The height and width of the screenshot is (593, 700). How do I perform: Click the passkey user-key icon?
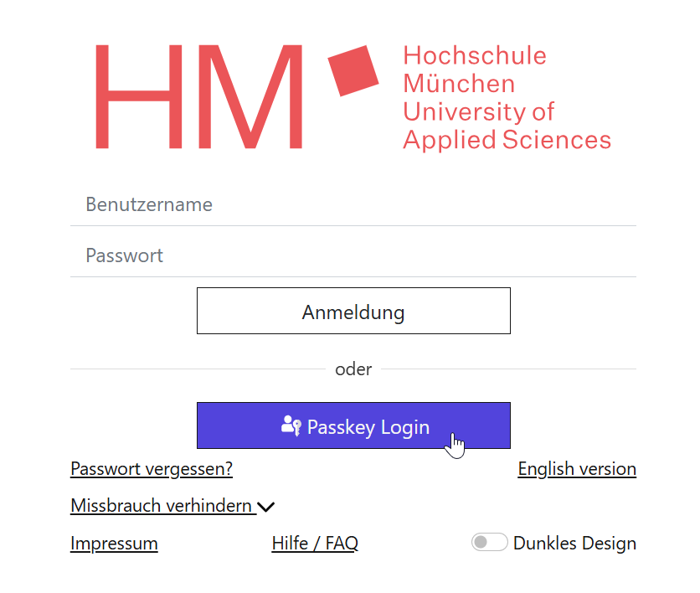(291, 425)
